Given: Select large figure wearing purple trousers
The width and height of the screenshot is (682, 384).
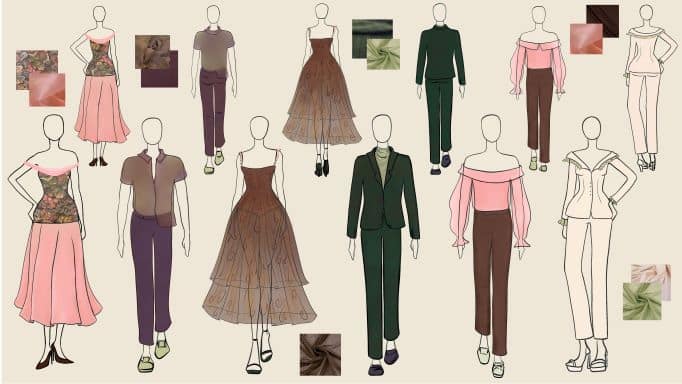Looking at the screenshot, I should coord(153,244).
